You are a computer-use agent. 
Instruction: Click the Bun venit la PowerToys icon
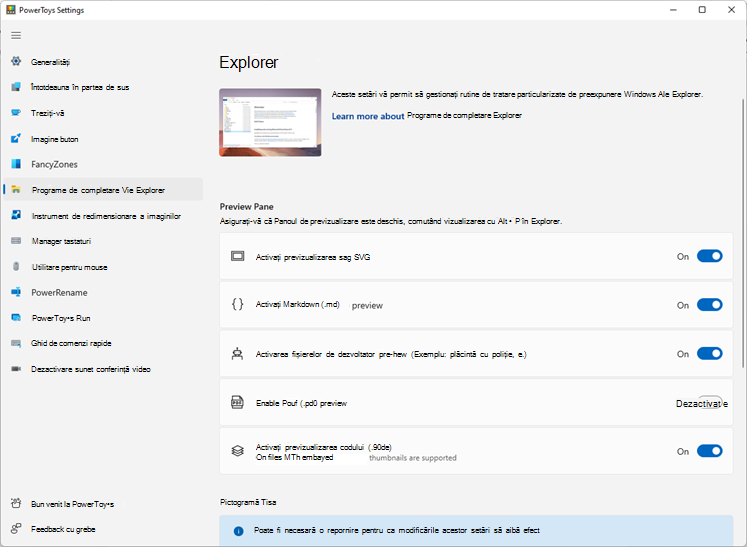coord(16,503)
